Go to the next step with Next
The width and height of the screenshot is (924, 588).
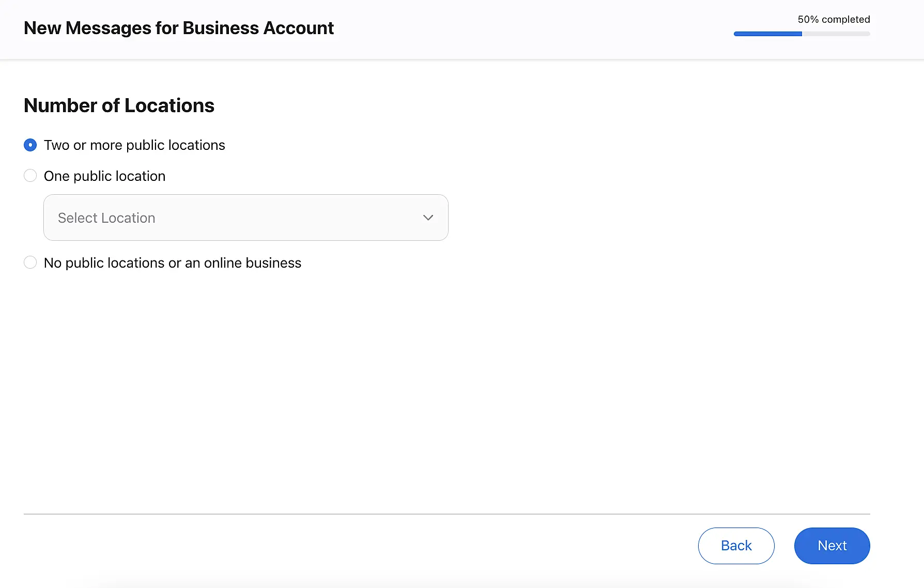click(x=831, y=546)
